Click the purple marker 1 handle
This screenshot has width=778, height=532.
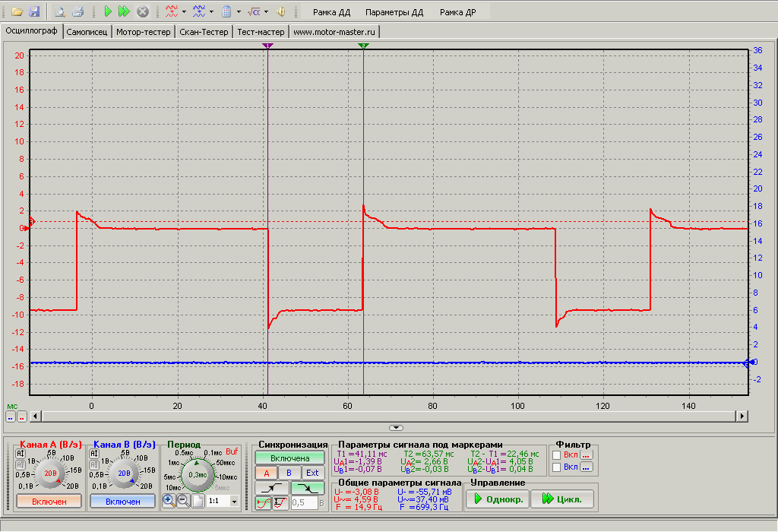(x=267, y=46)
